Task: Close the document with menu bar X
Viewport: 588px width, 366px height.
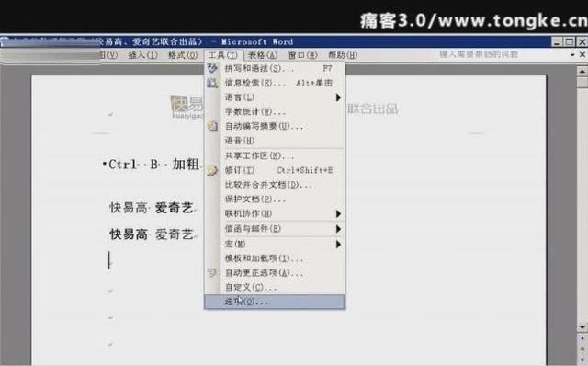Action: pyautogui.click(x=582, y=55)
